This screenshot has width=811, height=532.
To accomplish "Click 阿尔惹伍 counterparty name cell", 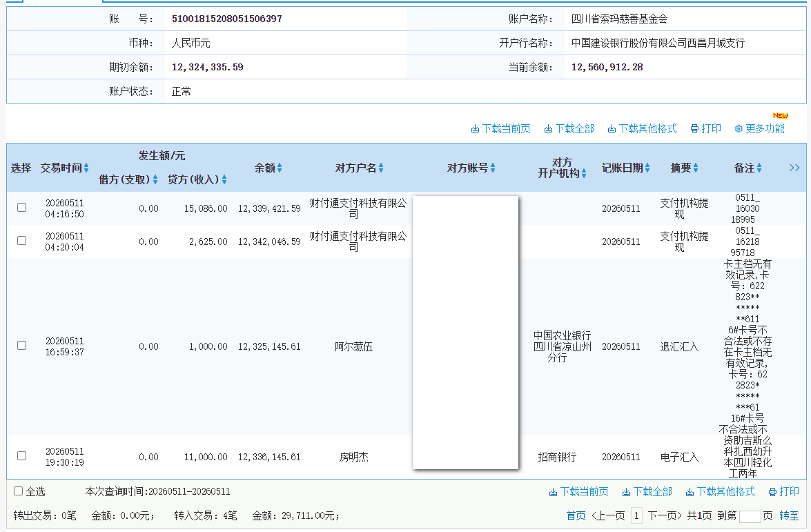I will (354, 346).
